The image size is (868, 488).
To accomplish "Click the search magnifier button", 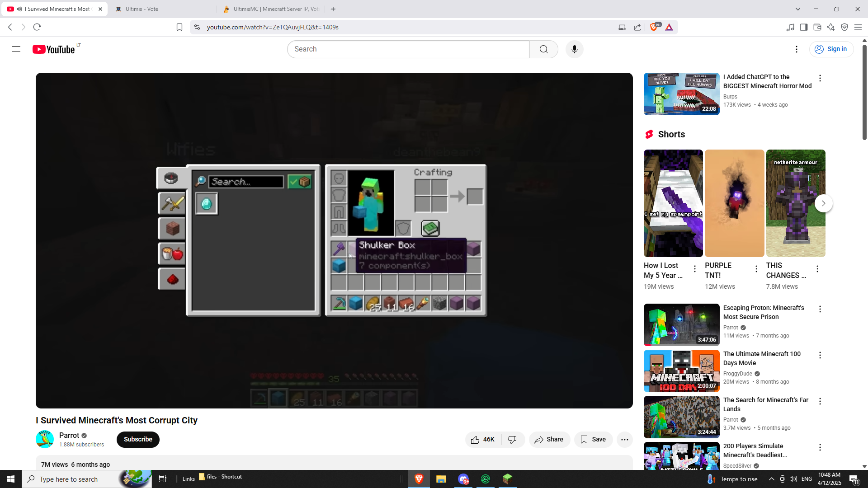I will [543, 49].
